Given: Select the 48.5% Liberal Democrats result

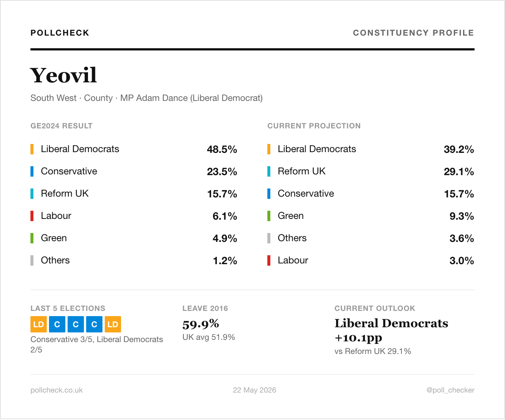Looking at the screenshot, I should tap(222, 149).
